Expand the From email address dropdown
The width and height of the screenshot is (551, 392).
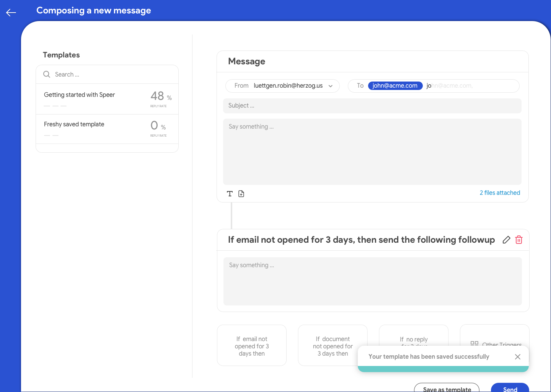click(x=330, y=86)
